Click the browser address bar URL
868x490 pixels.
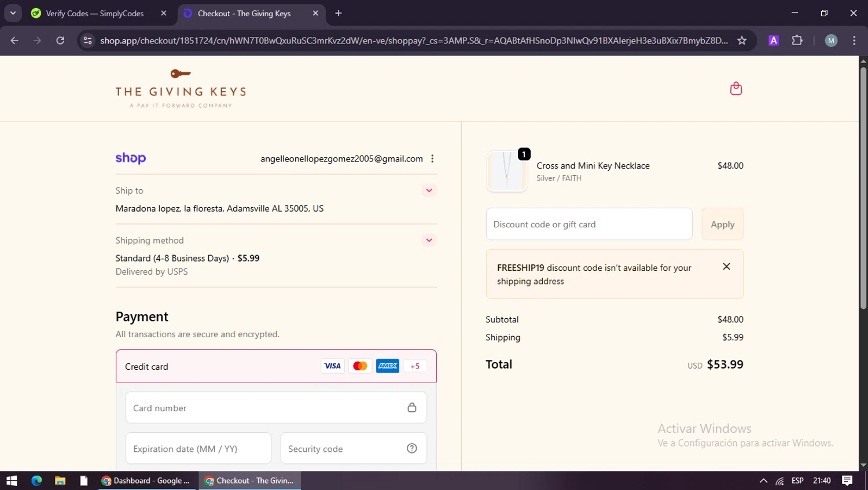(414, 40)
